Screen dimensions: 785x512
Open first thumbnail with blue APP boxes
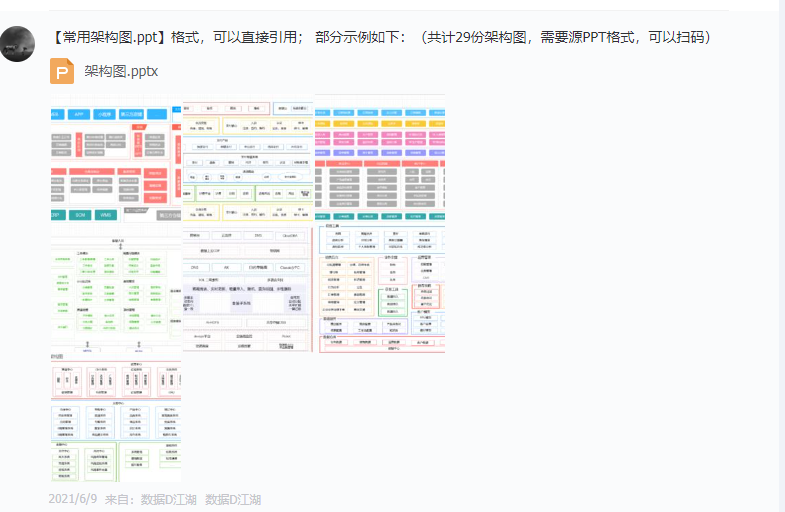click(116, 159)
